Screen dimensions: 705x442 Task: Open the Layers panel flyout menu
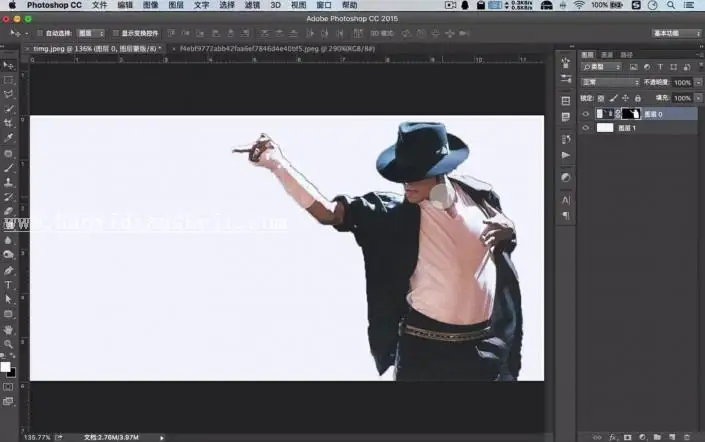[x=699, y=54]
